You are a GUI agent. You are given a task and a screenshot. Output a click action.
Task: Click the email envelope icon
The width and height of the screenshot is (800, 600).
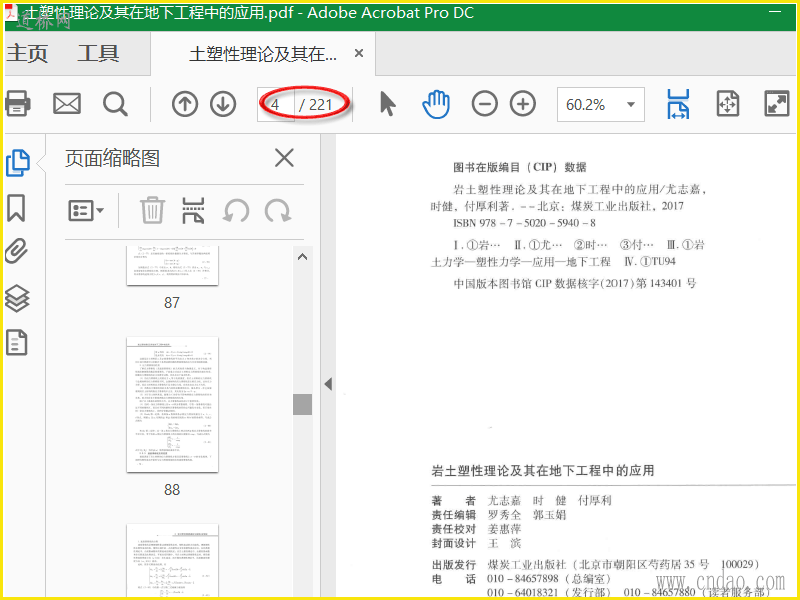click(67, 104)
